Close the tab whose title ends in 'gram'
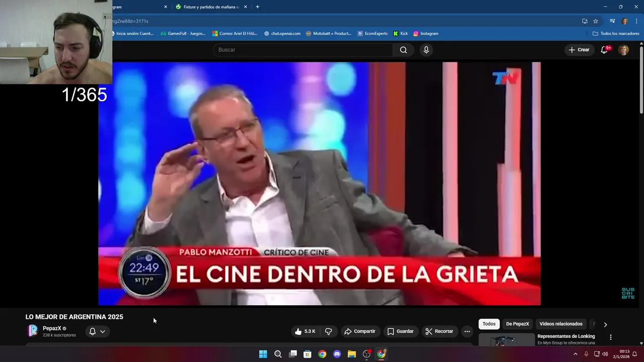This screenshot has height=362, width=644. (x=166, y=7)
